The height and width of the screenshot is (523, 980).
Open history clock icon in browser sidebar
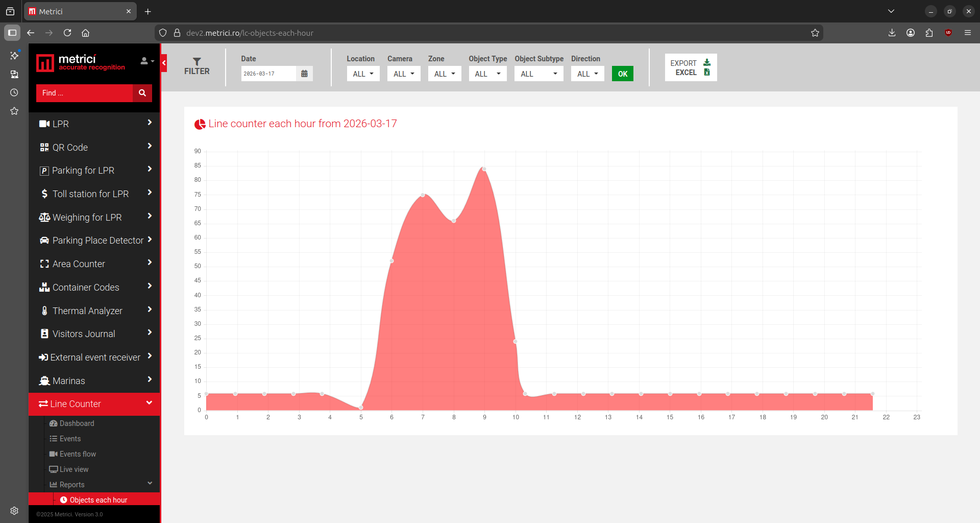point(14,92)
